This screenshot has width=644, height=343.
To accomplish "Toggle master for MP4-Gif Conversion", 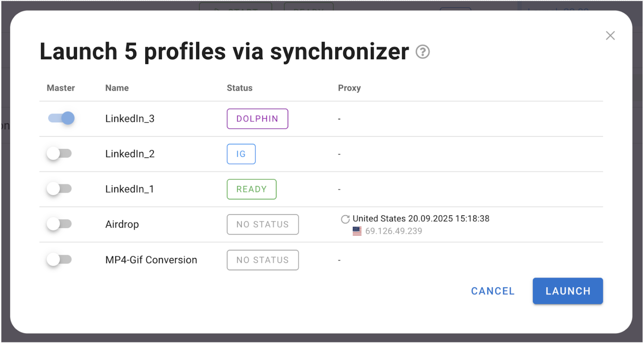I will 59,260.
